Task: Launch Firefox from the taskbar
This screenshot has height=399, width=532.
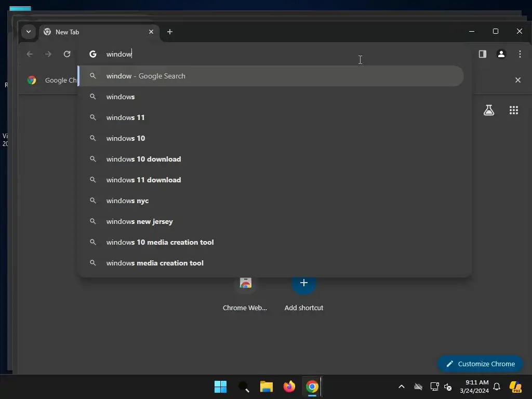Action: (x=289, y=387)
